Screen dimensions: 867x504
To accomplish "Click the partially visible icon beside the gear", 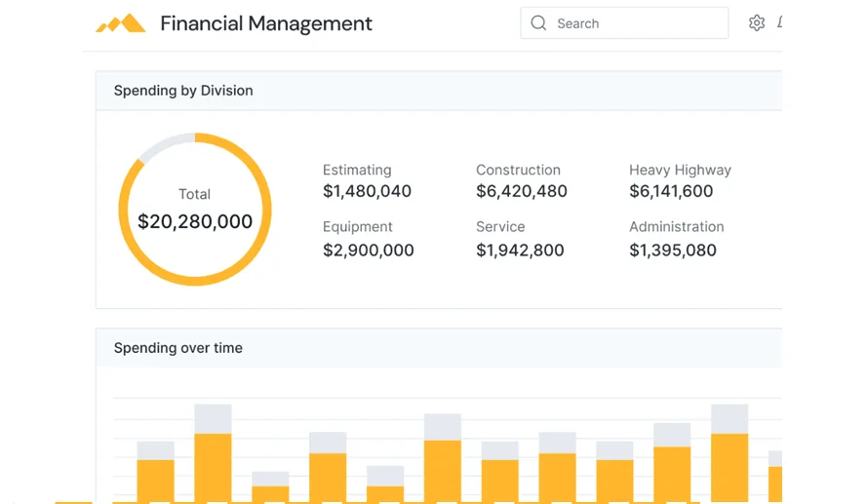I will coord(778,23).
